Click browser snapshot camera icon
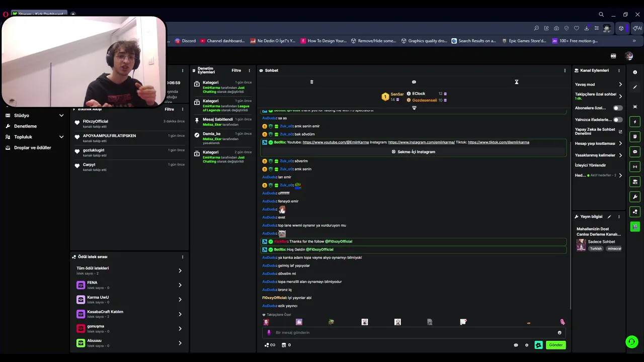644x362 pixels. click(x=556, y=28)
